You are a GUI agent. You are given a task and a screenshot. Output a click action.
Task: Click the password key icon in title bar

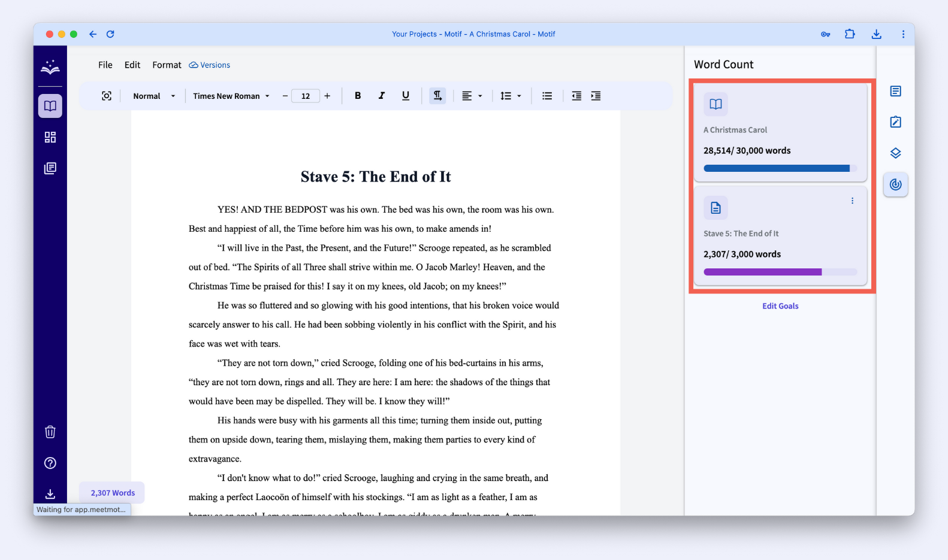[825, 34]
